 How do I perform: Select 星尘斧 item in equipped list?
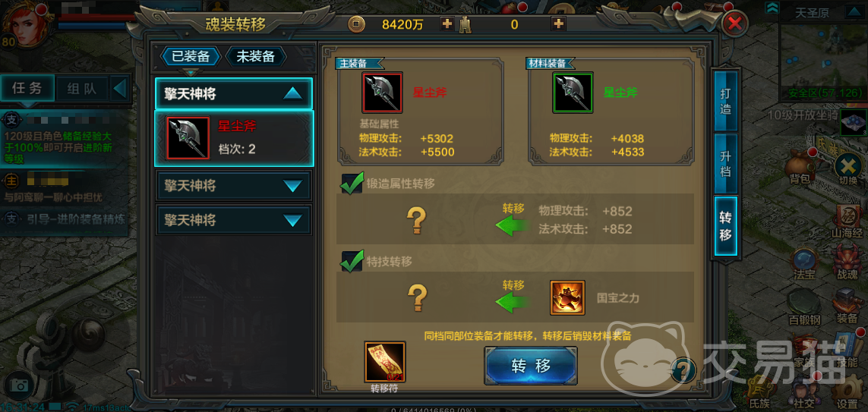point(234,138)
